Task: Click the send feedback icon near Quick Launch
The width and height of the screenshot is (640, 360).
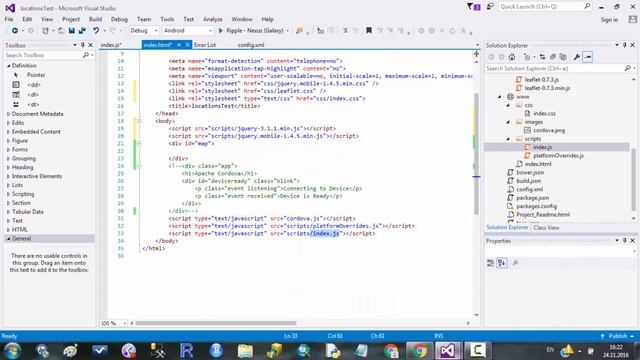Action: 490,7
